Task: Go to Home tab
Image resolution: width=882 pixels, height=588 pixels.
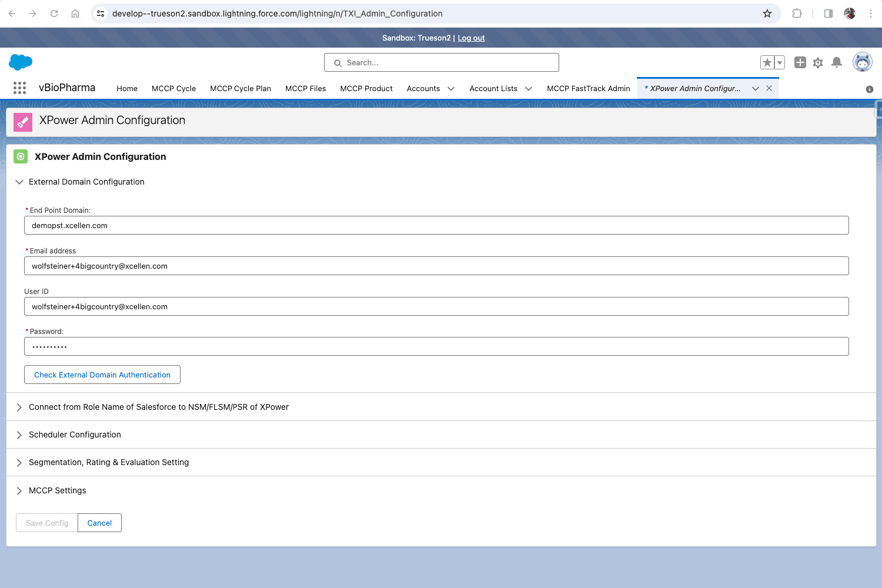Action: [127, 89]
